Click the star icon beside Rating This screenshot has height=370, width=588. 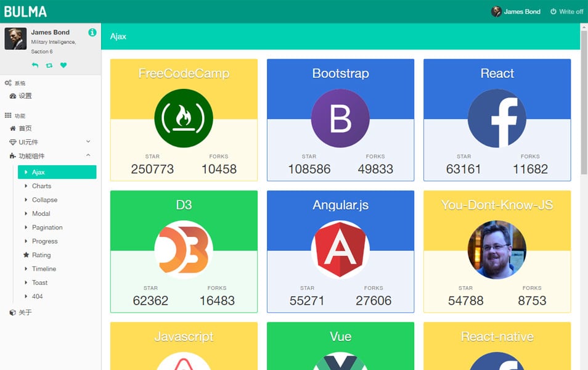tap(26, 255)
